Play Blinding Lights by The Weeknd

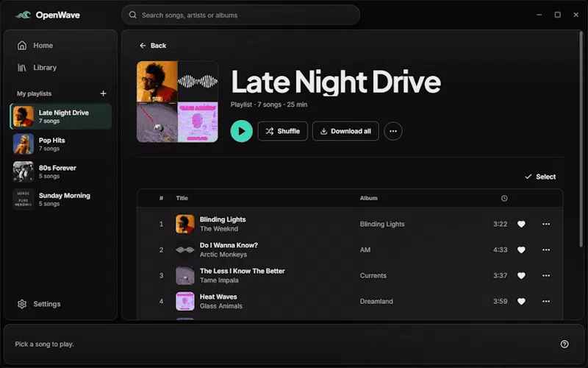350,224
